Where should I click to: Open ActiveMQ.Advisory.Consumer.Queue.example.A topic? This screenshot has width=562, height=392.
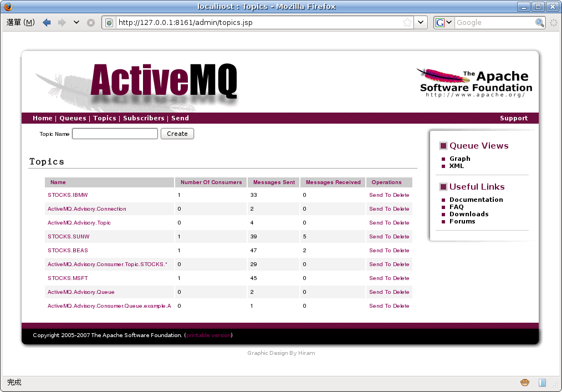tap(109, 306)
